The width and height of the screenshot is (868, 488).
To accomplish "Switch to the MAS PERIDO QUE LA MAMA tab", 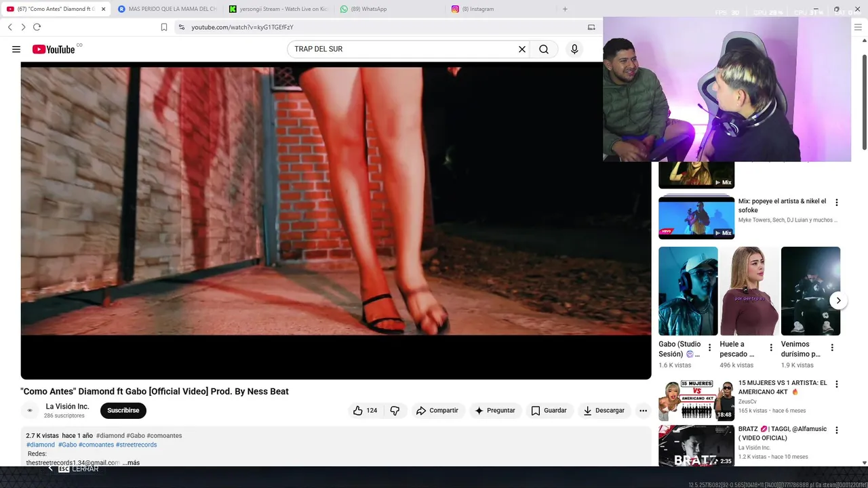I will pos(167,9).
